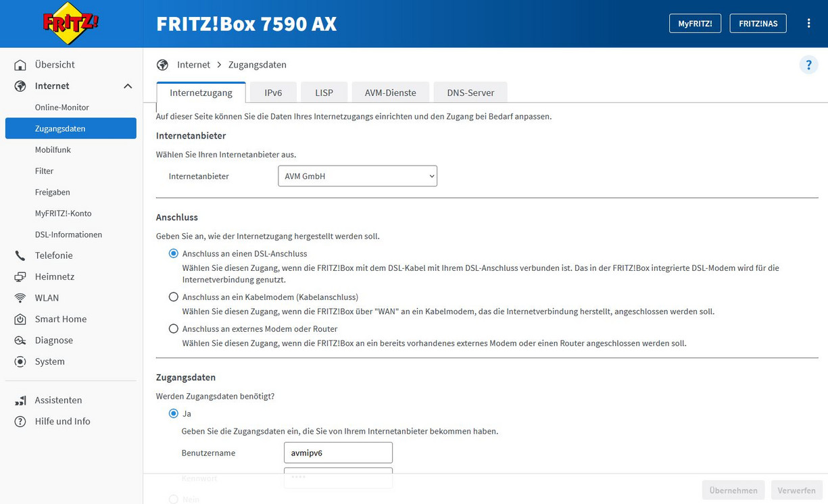Open Zugangsdaten in sidebar
Screen dimensions: 828x504
(x=71, y=128)
